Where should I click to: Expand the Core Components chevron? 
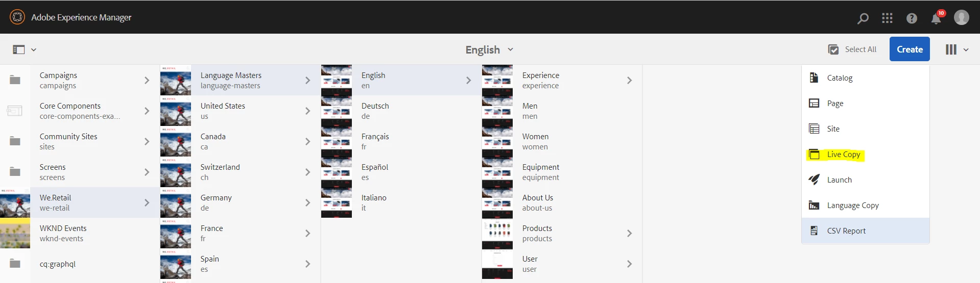(x=147, y=111)
